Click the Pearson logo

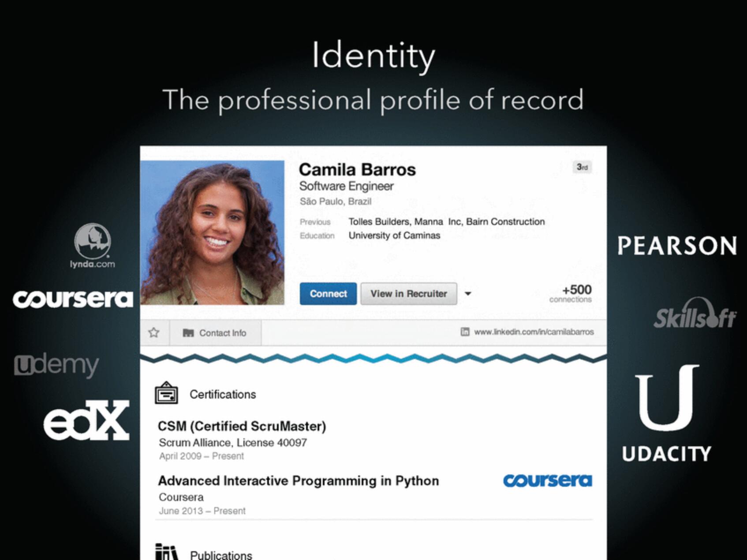677,246
